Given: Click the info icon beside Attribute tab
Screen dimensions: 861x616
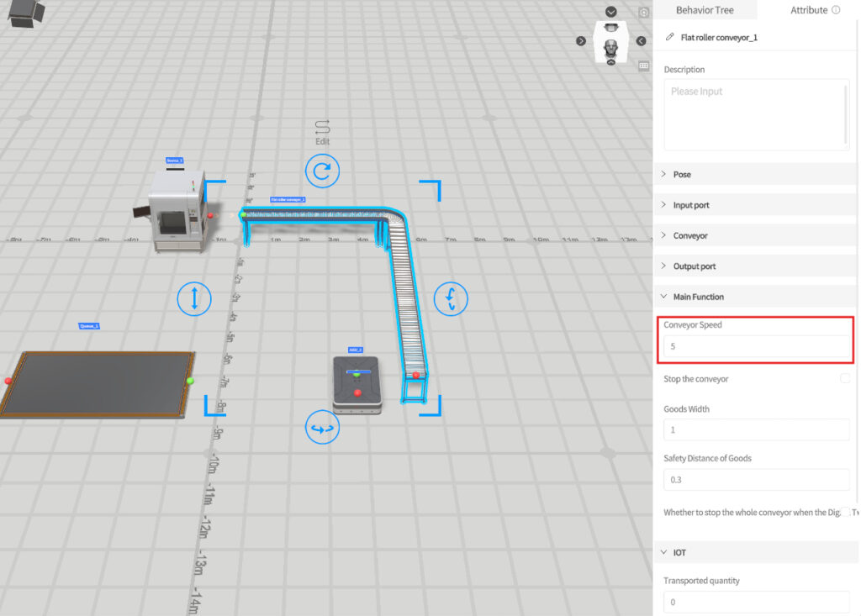Looking at the screenshot, I should coord(836,10).
